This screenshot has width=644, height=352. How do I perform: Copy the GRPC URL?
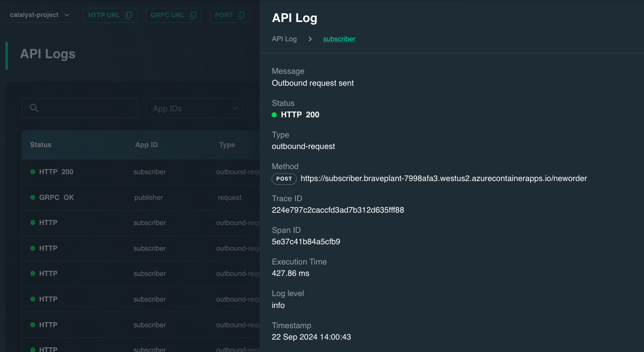(x=174, y=15)
